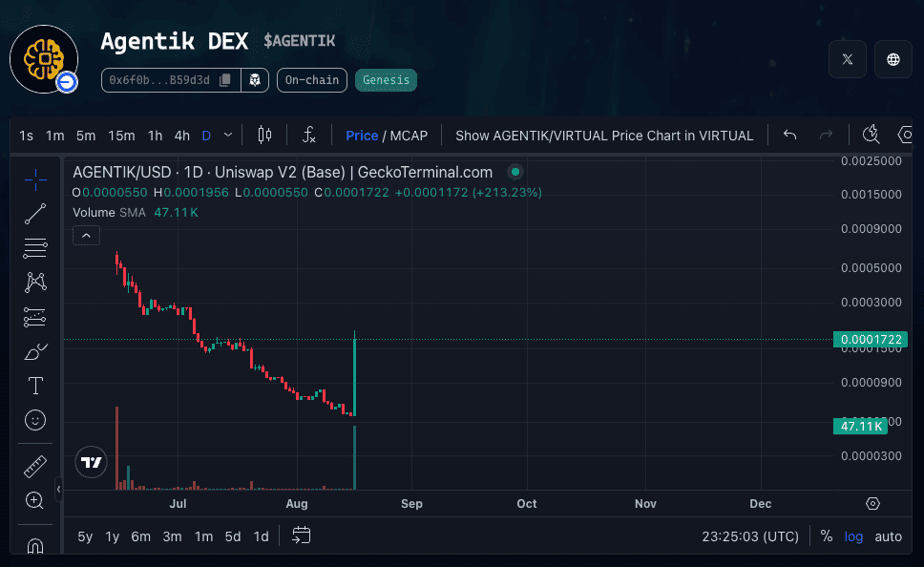Select the Text annotation tool
924x567 pixels.
tap(35, 386)
